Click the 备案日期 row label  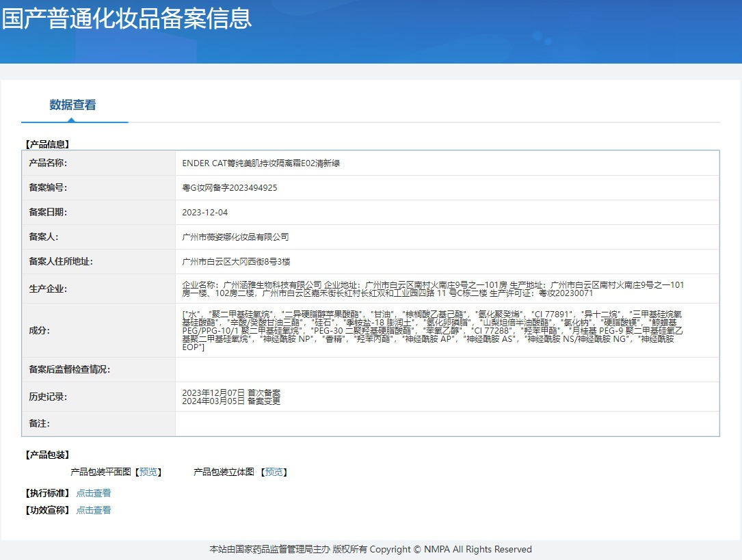click(x=48, y=213)
